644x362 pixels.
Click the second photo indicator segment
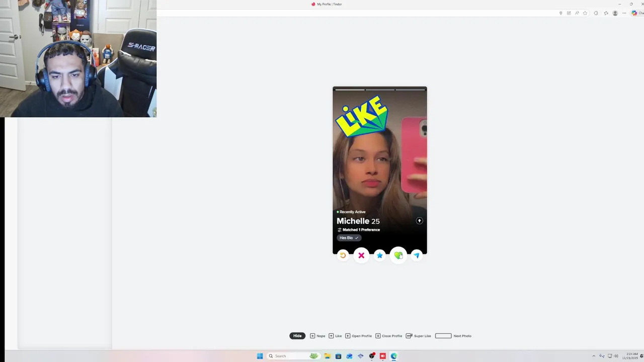[x=380, y=89]
